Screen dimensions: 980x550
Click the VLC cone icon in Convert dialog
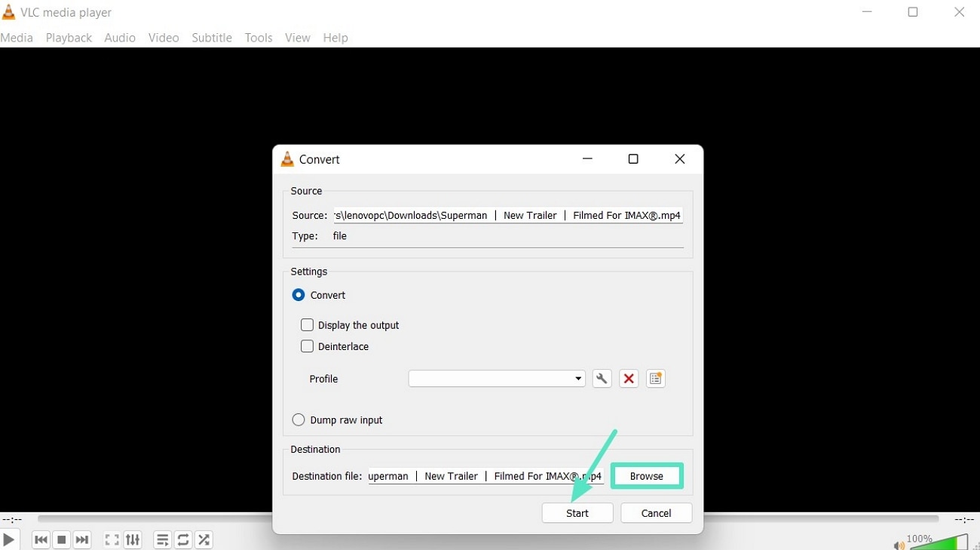[287, 159]
